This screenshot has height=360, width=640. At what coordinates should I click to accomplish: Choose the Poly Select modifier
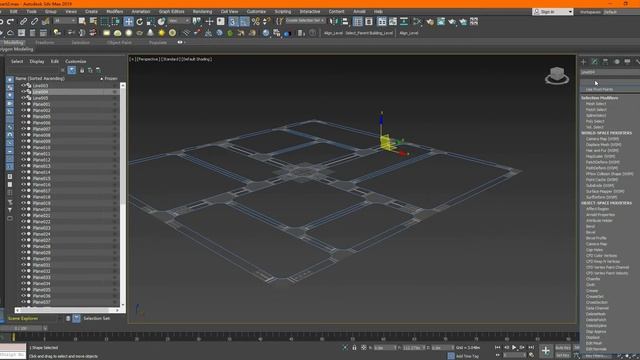(595, 121)
